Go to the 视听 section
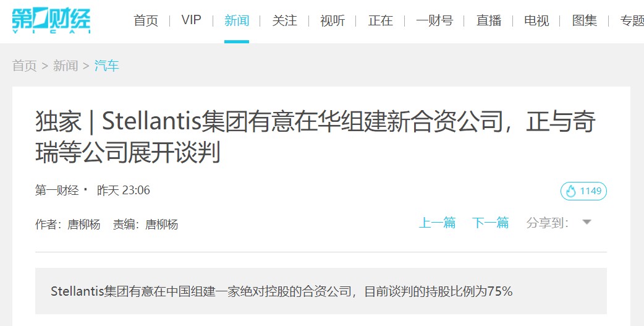Screen dimensions: 644x326 click(x=333, y=20)
